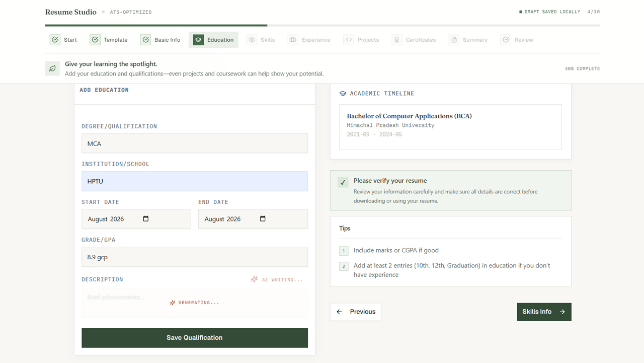Click the Certificates badge icon
Viewport: 644px width, 363px height.
click(x=397, y=40)
